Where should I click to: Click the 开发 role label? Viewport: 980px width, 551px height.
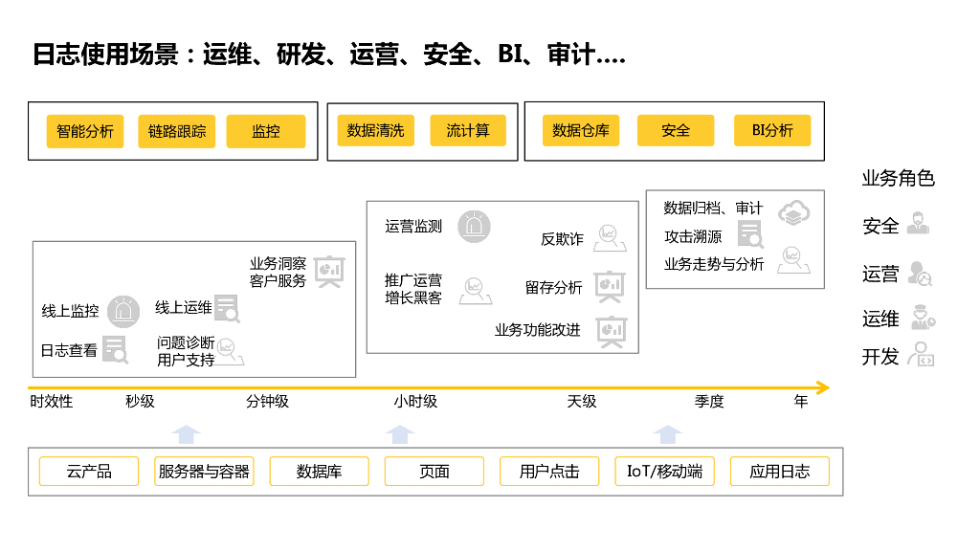pyautogui.click(x=880, y=357)
